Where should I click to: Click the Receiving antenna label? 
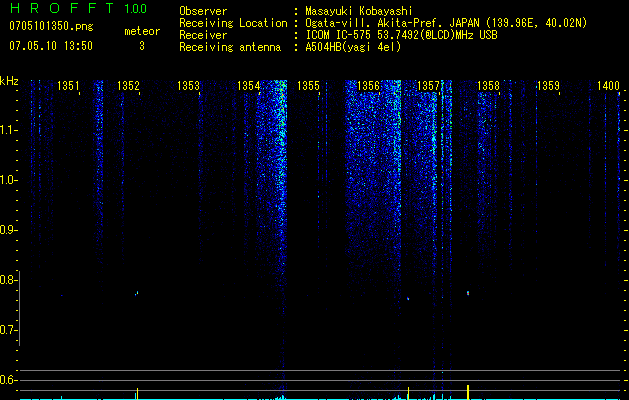click(x=230, y=47)
